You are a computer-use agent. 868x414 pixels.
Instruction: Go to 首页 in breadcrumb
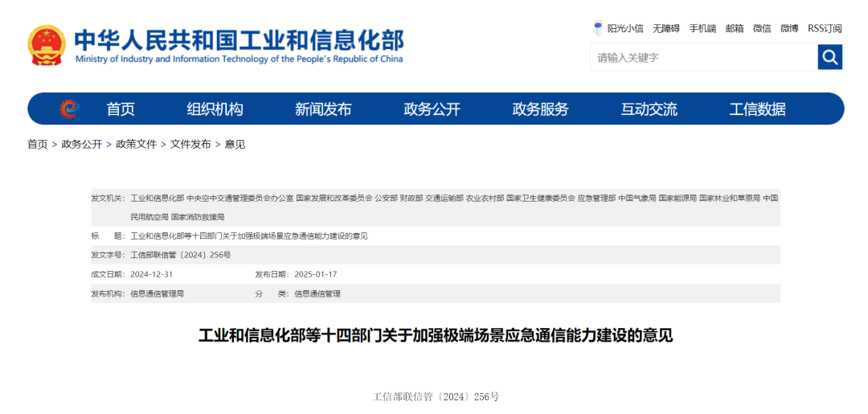(38, 145)
